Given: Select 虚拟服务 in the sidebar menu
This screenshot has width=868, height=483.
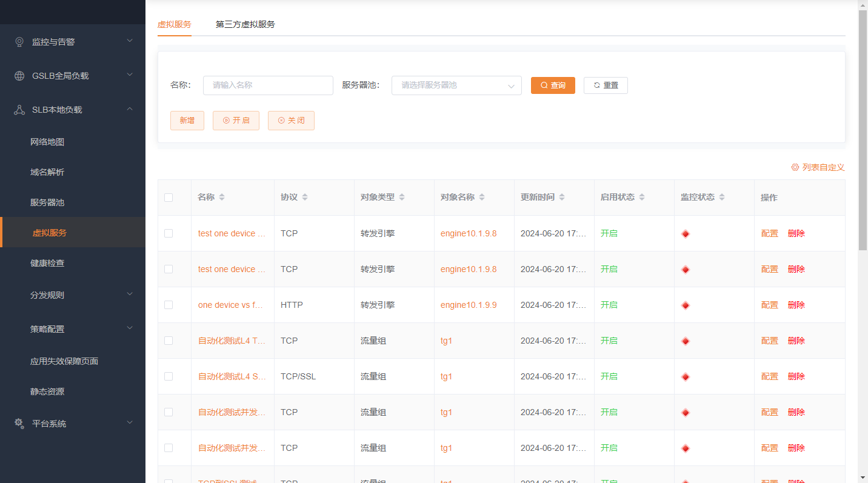Looking at the screenshot, I should click(x=50, y=233).
